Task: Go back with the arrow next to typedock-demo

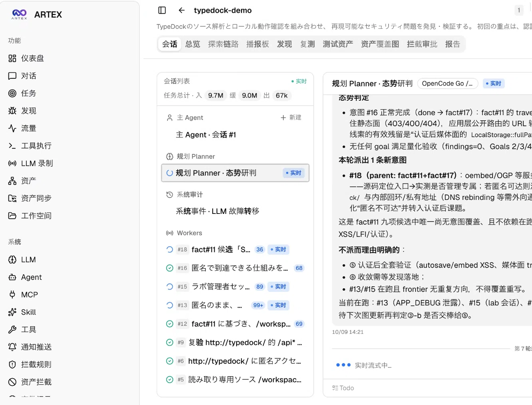Action: (181, 10)
